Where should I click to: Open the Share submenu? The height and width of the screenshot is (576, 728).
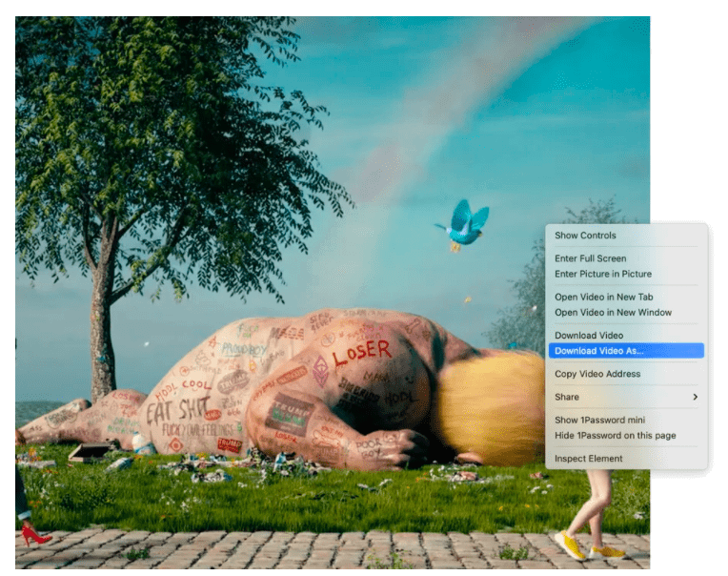pyautogui.click(x=566, y=397)
